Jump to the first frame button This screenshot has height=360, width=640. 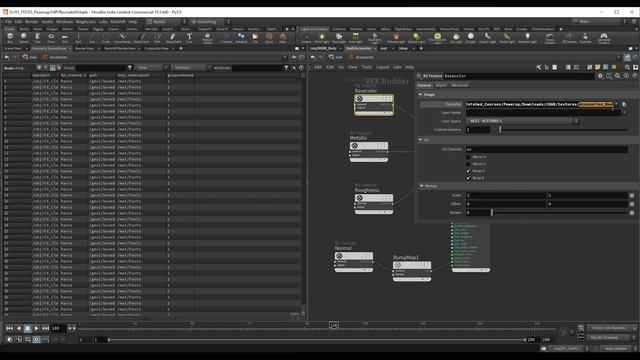coord(9,328)
